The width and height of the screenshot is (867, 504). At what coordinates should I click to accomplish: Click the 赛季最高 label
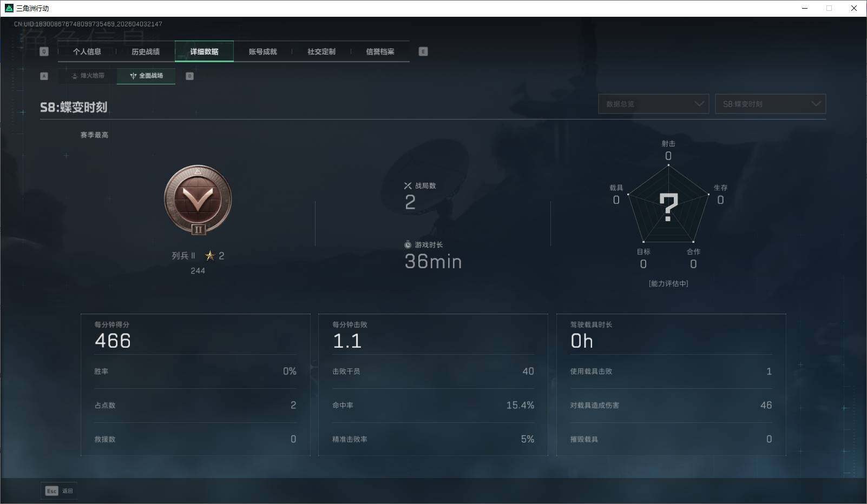(94, 135)
